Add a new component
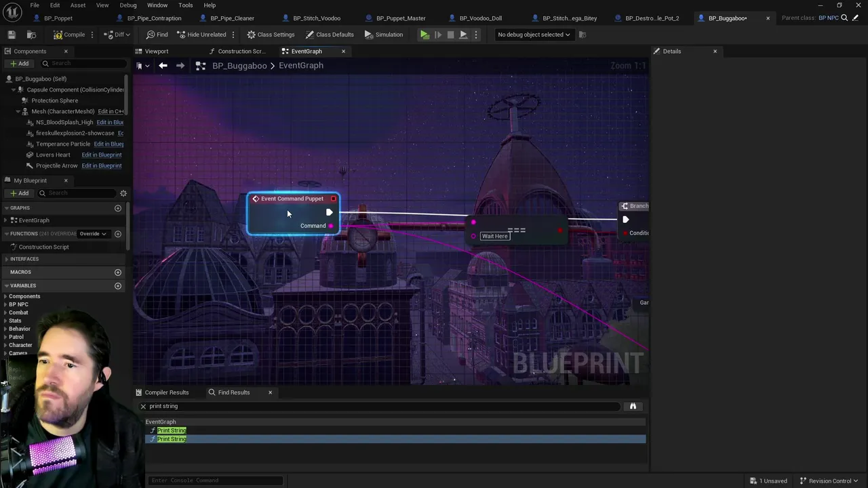The width and height of the screenshot is (868, 488). click(19, 64)
